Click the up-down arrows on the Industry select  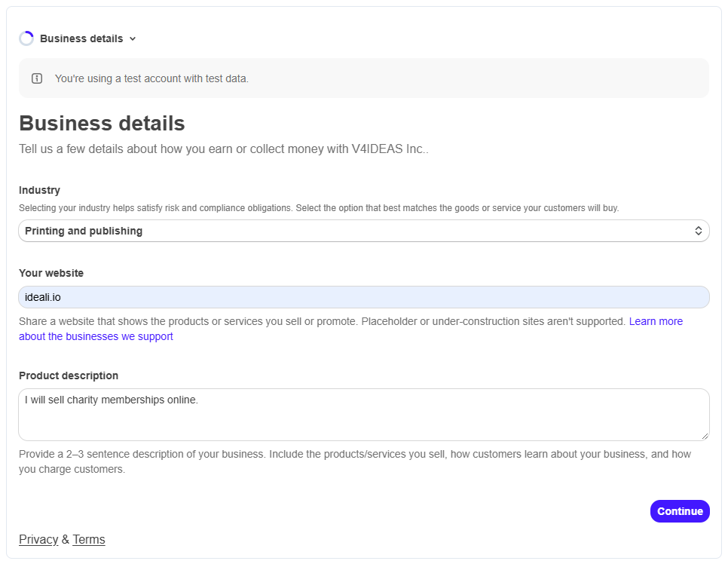[698, 231]
